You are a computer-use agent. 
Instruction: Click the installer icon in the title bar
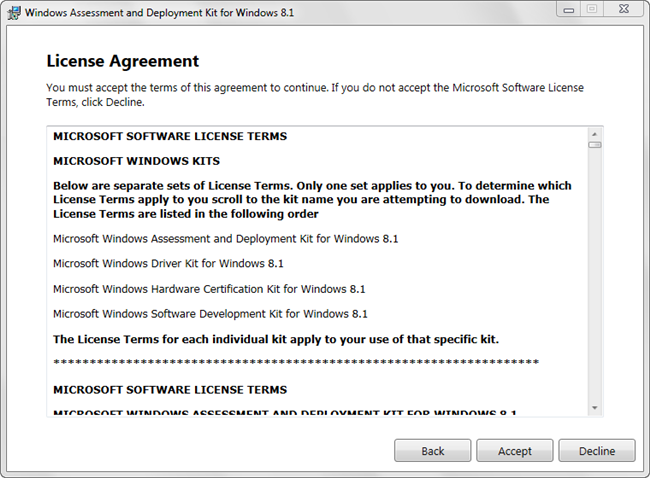[x=13, y=12]
